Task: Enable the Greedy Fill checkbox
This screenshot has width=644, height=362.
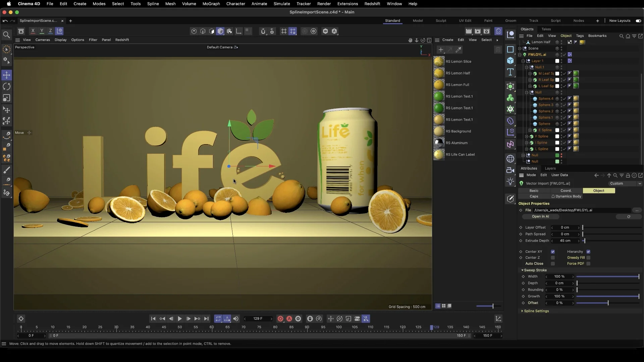Action: [x=588, y=258]
